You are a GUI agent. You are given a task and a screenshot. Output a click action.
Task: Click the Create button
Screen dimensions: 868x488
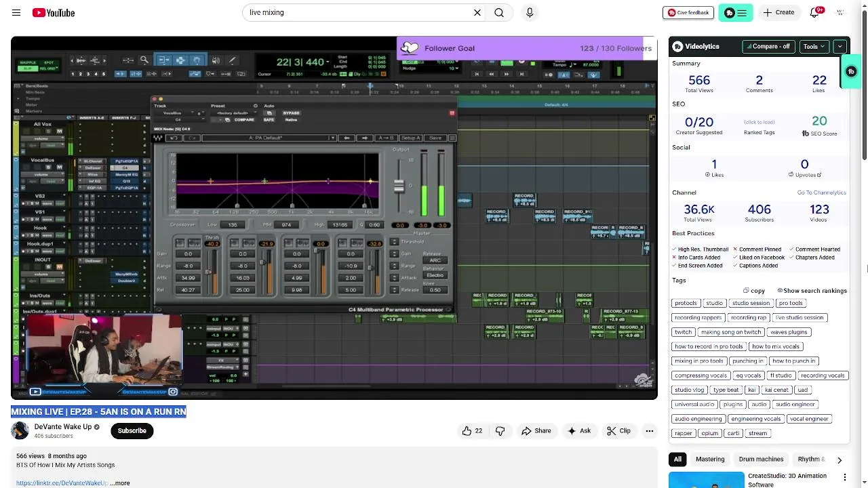(x=778, y=12)
